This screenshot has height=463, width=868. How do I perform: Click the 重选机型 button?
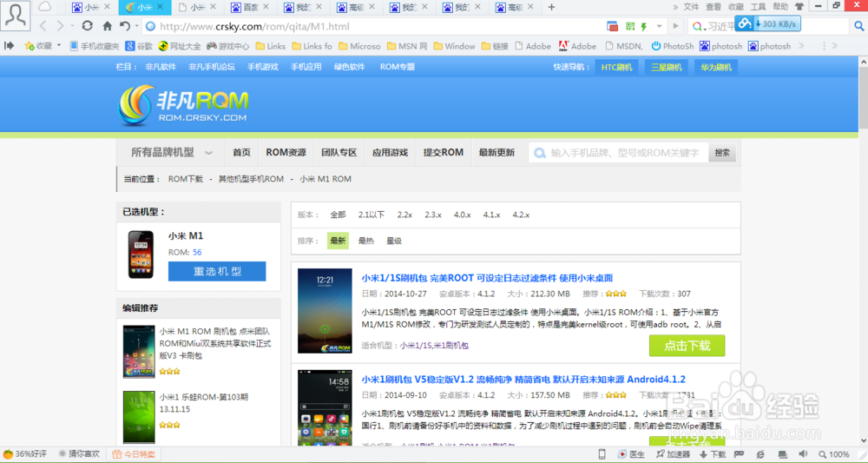tap(217, 271)
